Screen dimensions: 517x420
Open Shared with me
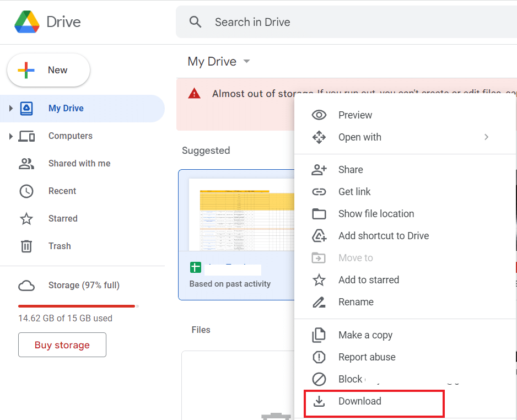click(x=79, y=163)
